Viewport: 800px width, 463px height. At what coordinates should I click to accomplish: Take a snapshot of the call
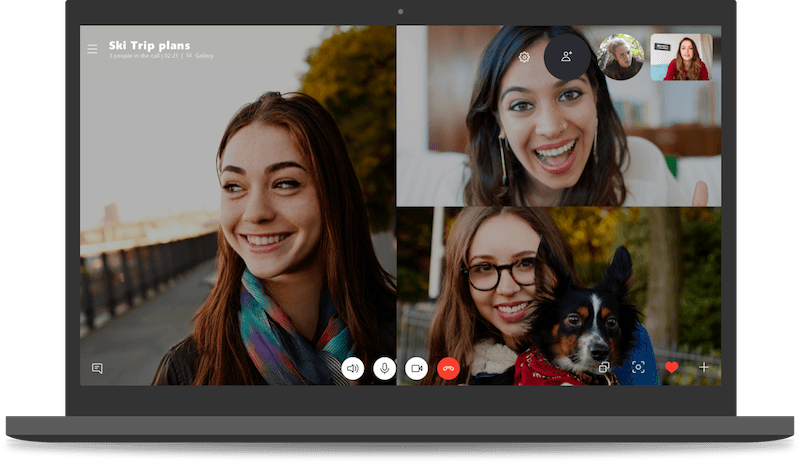tap(638, 367)
